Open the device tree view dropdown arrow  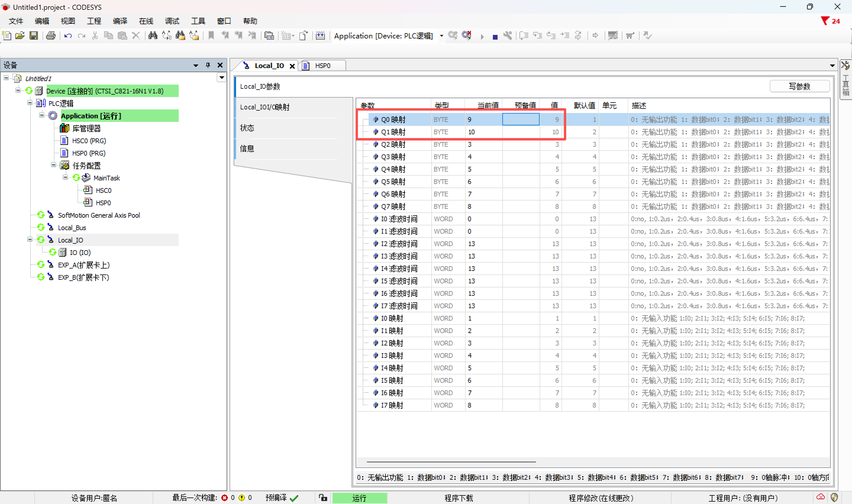(x=221, y=78)
